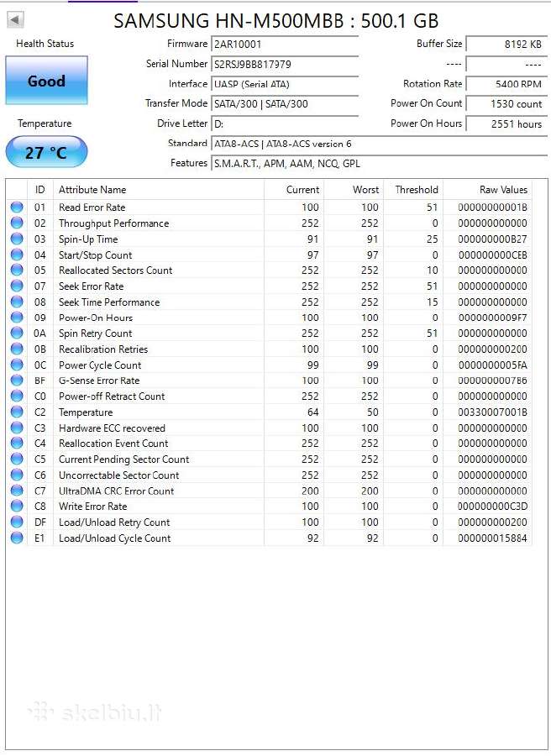Click the Spin Retry Count threshold 51
The width and height of the screenshot is (551, 756).
(x=432, y=333)
